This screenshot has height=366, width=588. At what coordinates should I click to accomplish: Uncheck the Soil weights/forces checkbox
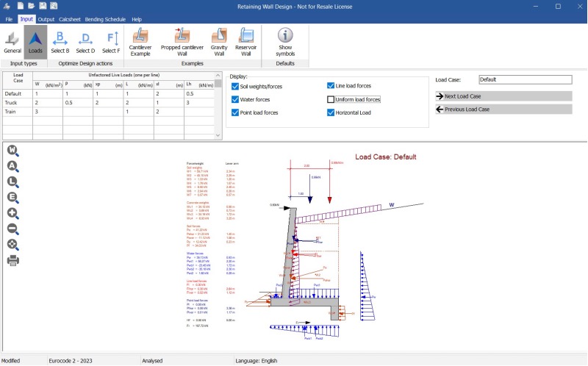pos(235,86)
